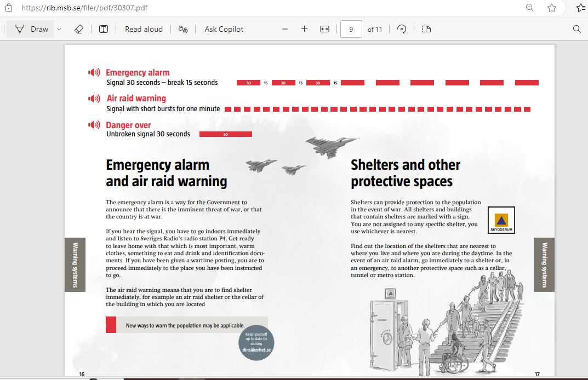The width and height of the screenshot is (588, 380).
Task: Click page number 17 at bottom right
Action: [x=537, y=374]
